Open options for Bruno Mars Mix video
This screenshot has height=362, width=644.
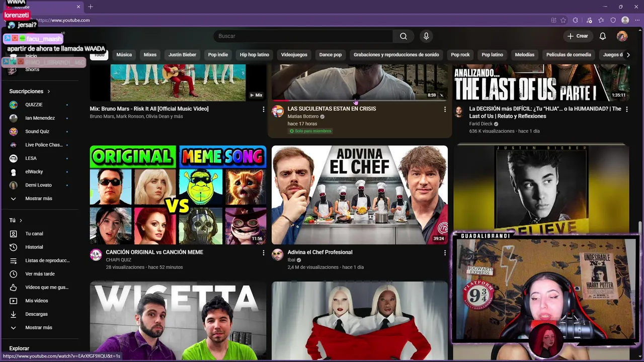click(263, 109)
